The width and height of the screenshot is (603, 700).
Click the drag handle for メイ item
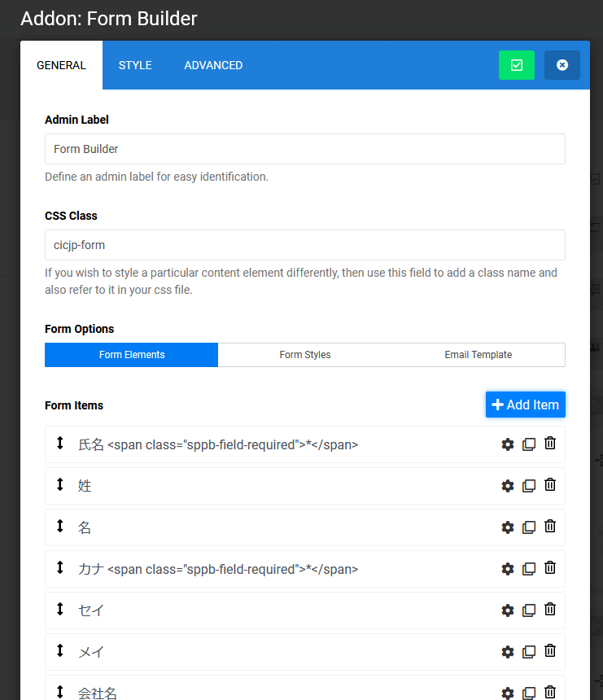click(x=60, y=651)
